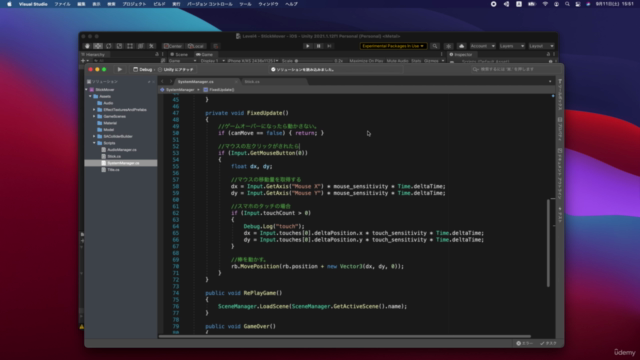Click the Unity search magnifier icon
640x360 pixels.
point(435,46)
